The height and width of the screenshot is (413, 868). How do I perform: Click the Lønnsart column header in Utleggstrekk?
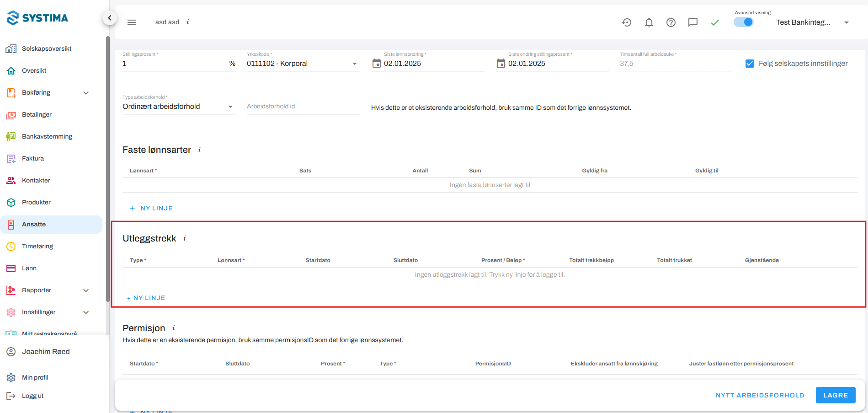point(231,260)
